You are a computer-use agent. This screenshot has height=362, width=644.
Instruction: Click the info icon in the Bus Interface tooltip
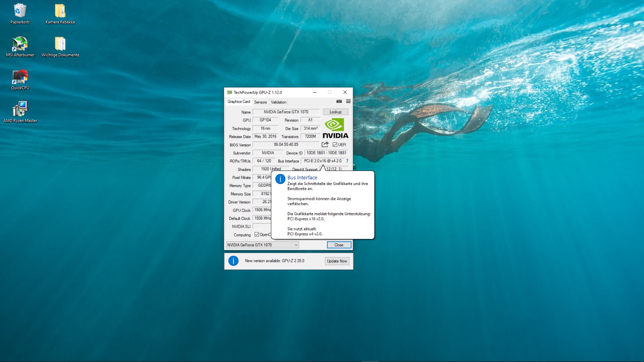point(280,179)
